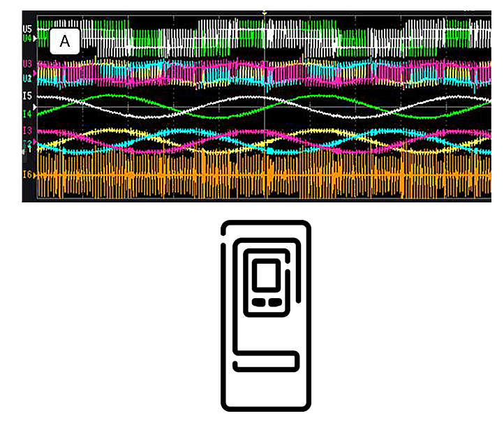Click the U2 channel label

tap(27, 79)
